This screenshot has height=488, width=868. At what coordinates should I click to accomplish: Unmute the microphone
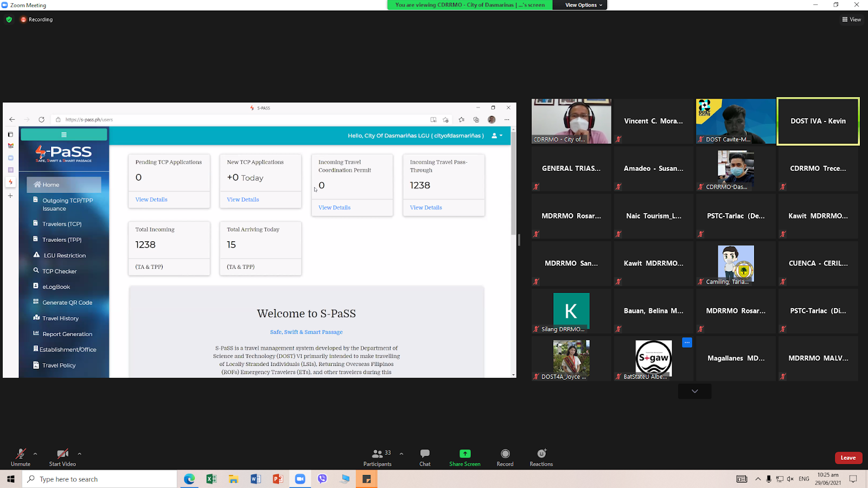[21, 454]
